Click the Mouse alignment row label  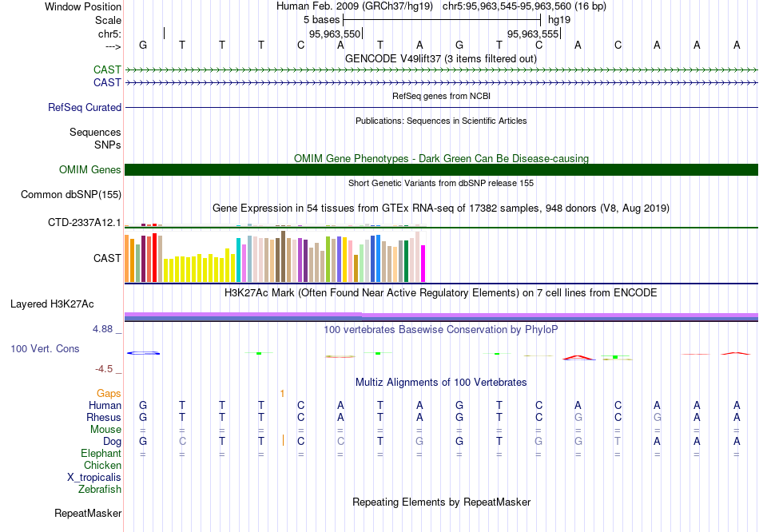106,430
